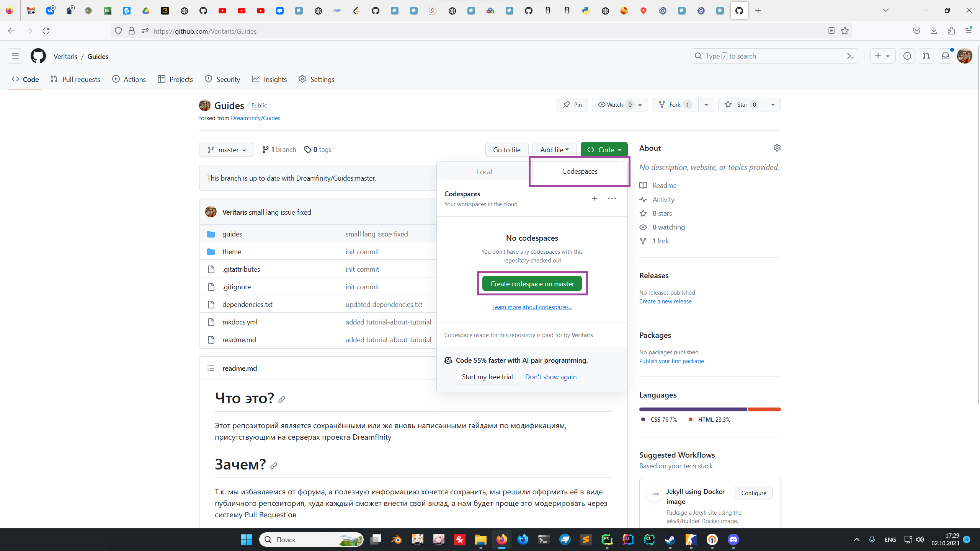The width and height of the screenshot is (980, 551).
Task: Click CSS segment of languages bar
Action: pyautogui.click(x=693, y=409)
